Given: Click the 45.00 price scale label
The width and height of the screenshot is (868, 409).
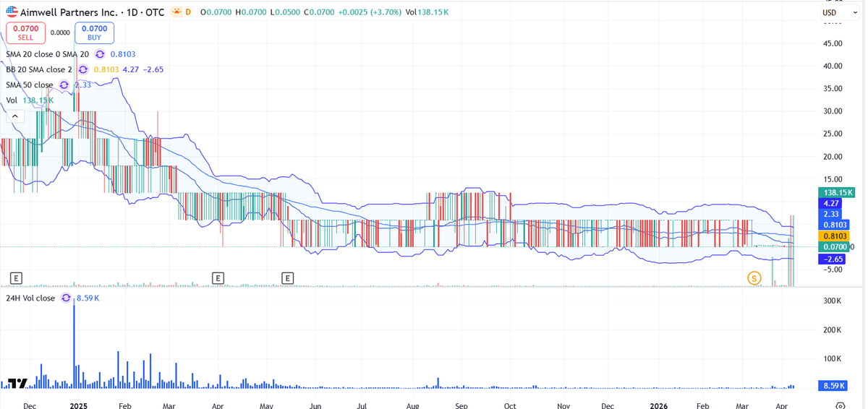Looking at the screenshot, I should [833, 43].
